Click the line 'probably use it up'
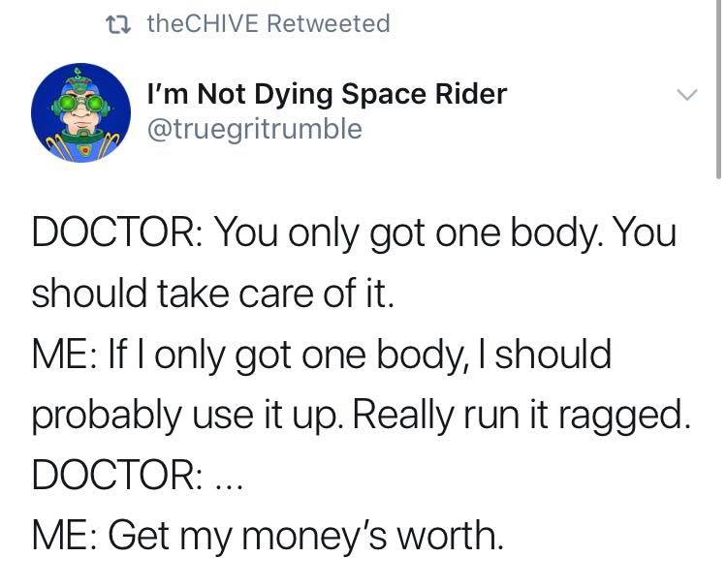The height and width of the screenshot is (588, 727). (x=362, y=415)
